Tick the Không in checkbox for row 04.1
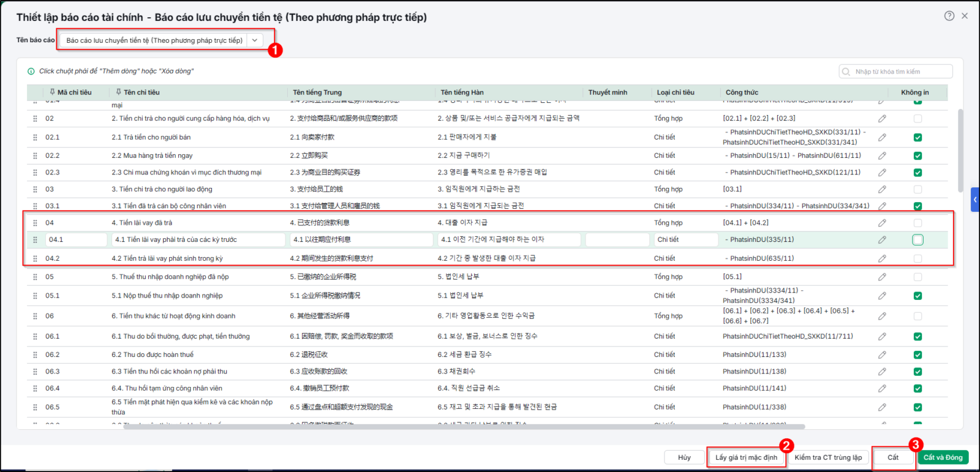Screen dimensions: 980x472 click(918, 239)
